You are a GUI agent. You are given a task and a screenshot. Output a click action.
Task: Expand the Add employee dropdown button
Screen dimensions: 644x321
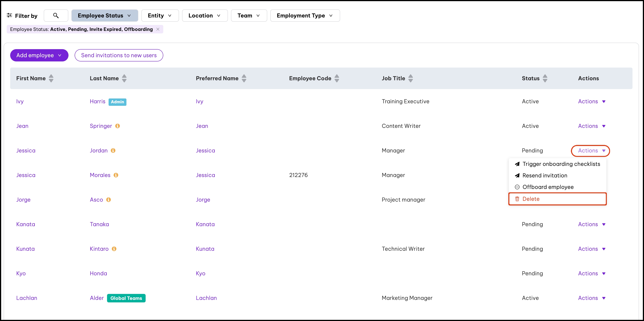pyautogui.click(x=39, y=55)
